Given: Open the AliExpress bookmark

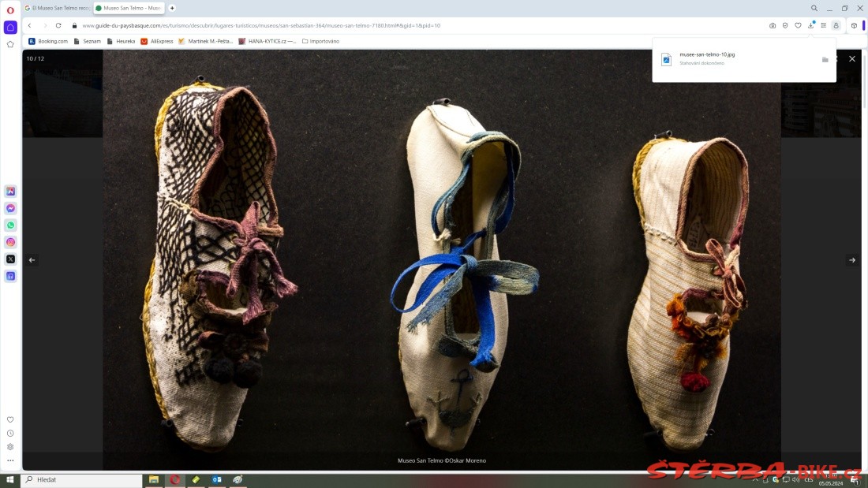Looking at the screenshot, I should 157,41.
